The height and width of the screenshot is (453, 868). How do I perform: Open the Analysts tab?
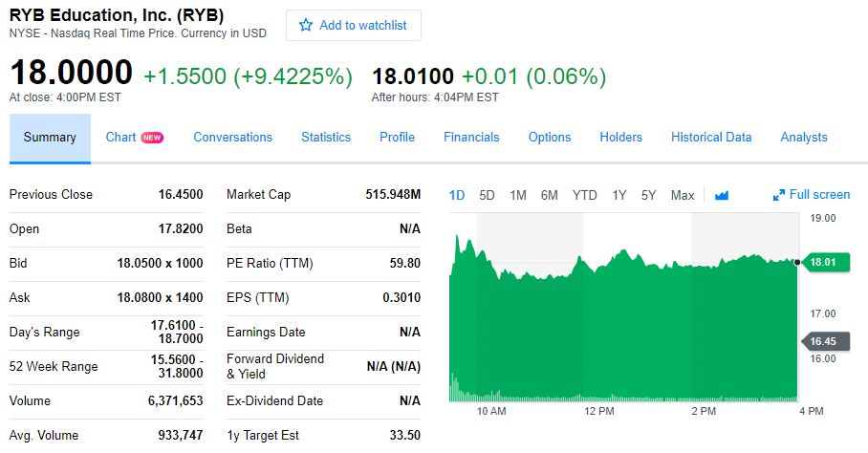(x=804, y=138)
